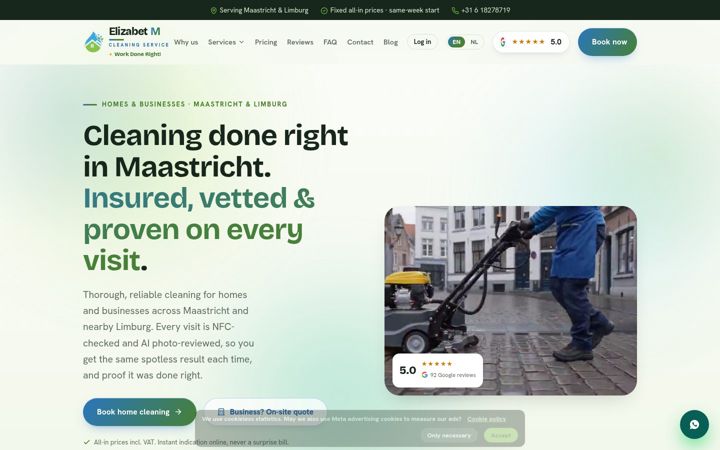This screenshot has width=720, height=450.
Task: Click 'HOMES & BUSINESSES · MAASTRICHT & LIMBURG' label
Action: coord(194,104)
